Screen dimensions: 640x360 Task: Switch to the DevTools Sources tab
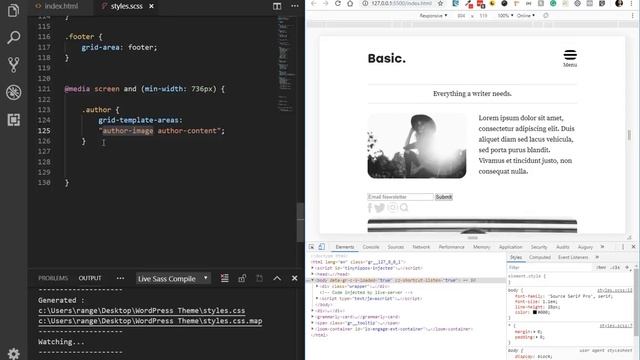tap(396, 247)
